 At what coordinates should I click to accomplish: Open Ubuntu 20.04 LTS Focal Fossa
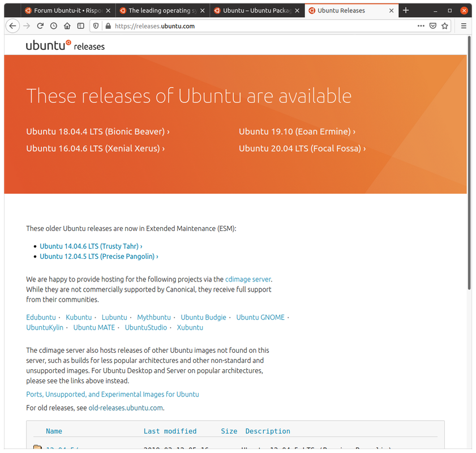(x=302, y=148)
